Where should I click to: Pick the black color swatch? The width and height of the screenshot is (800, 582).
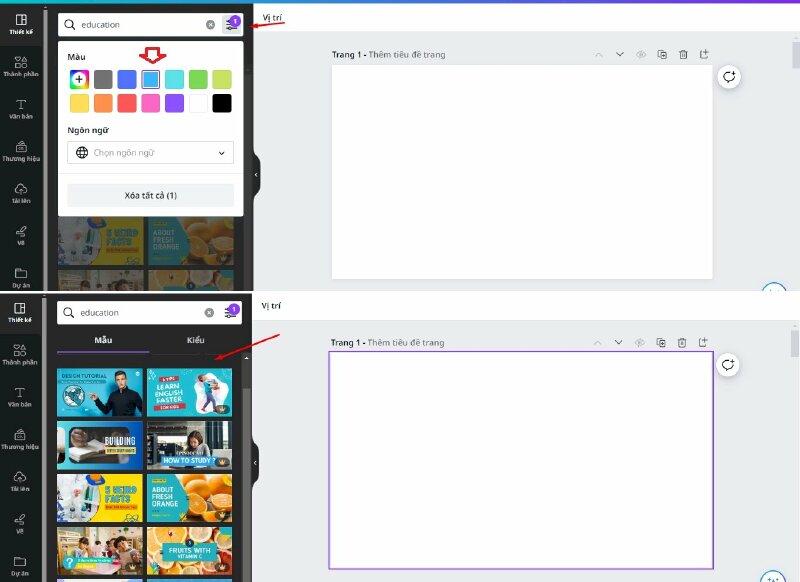pos(221,103)
